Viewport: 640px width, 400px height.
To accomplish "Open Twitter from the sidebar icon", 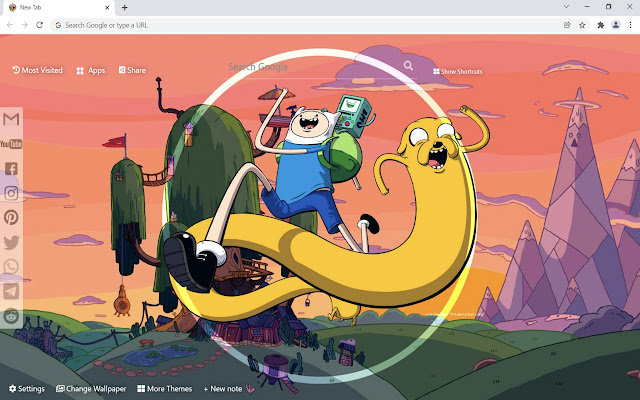I will click(x=11, y=242).
